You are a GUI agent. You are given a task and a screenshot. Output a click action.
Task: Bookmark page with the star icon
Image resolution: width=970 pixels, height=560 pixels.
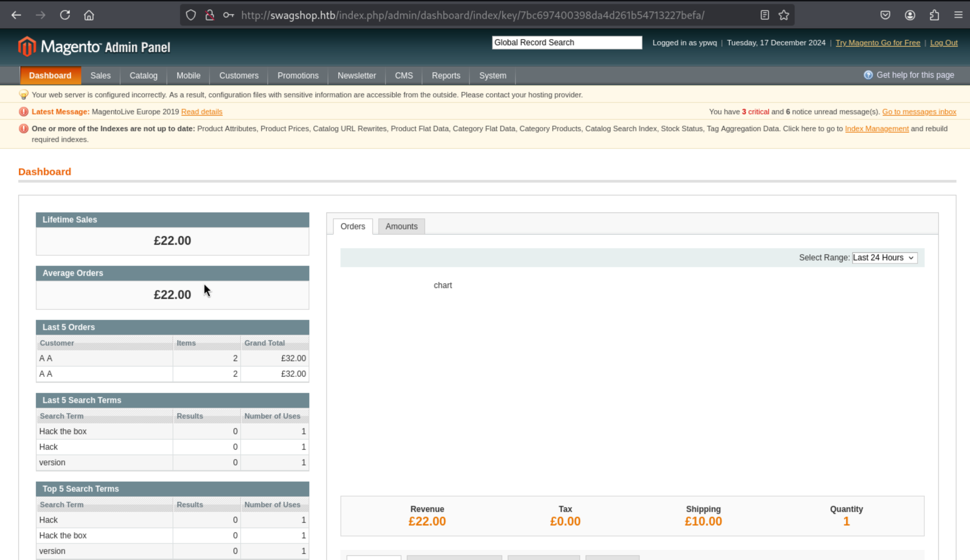pyautogui.click(x=784, y=15)
